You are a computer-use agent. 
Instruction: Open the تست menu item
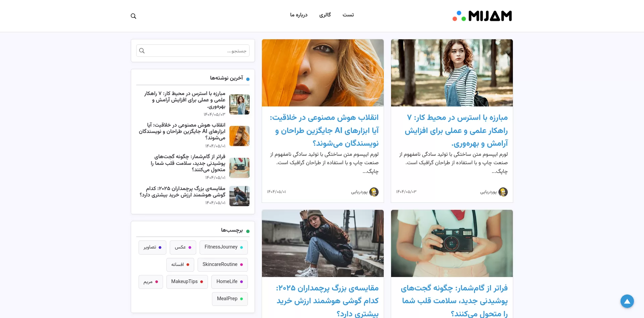pyautogui.click(x=348, y=15)
